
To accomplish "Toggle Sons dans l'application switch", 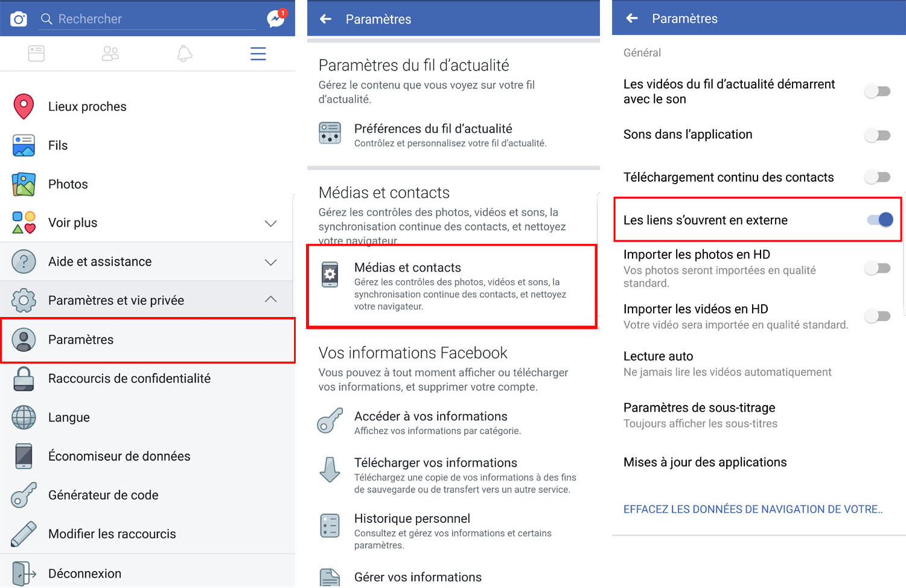I will (x=877, y=135).
